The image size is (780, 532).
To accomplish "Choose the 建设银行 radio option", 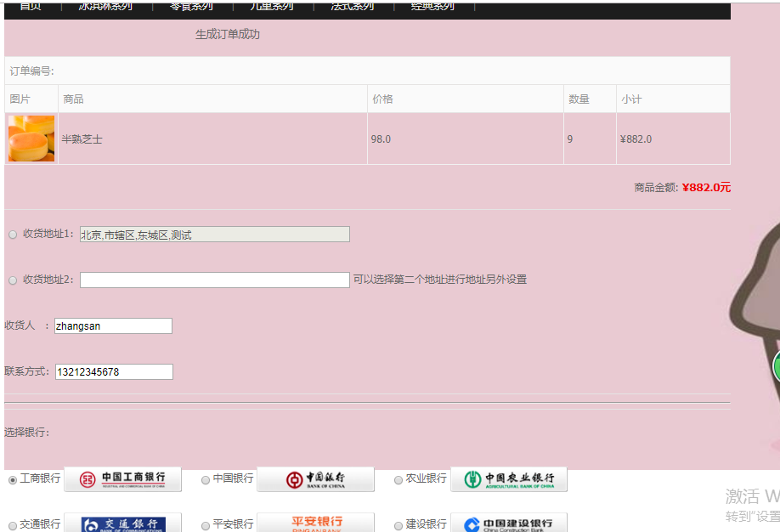I will click(398, 525).
